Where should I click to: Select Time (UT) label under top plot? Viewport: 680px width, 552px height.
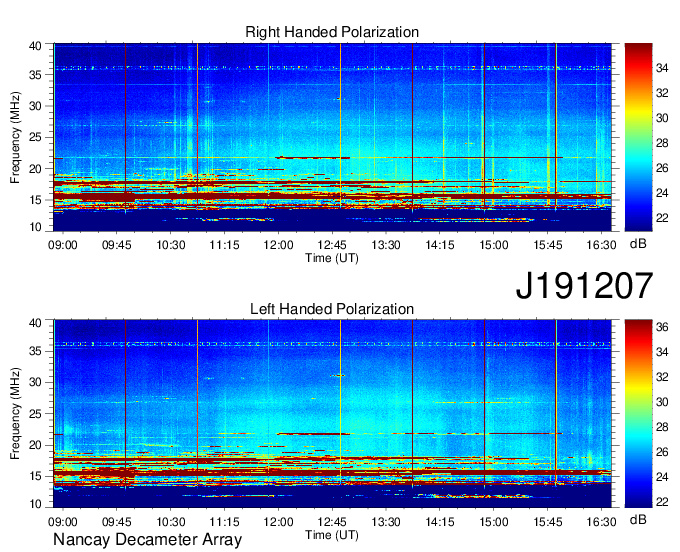(332, 258)
